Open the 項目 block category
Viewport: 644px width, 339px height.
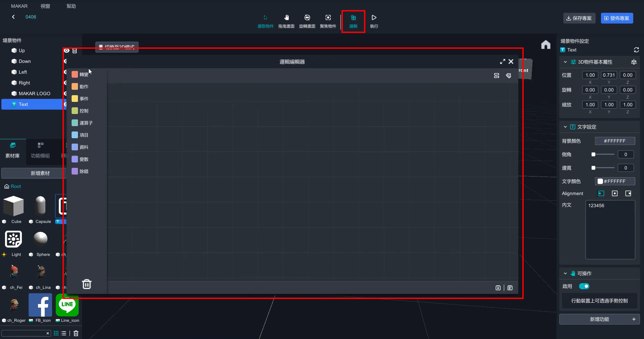[x=80, y=135]
